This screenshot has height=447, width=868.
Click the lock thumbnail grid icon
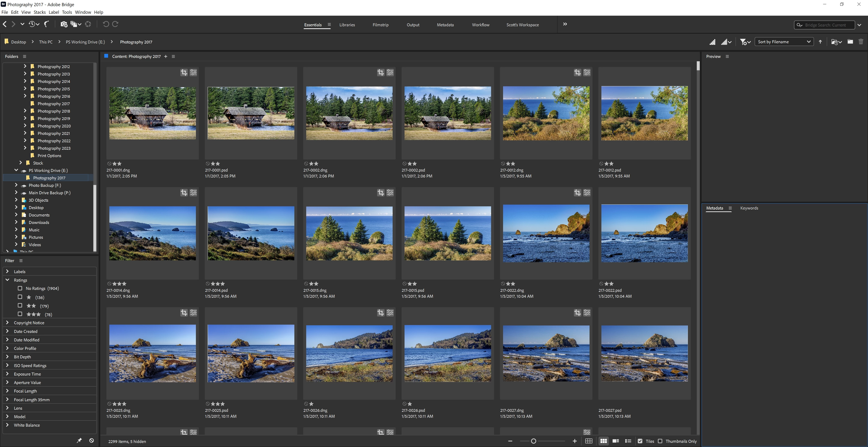pos(589,441)
